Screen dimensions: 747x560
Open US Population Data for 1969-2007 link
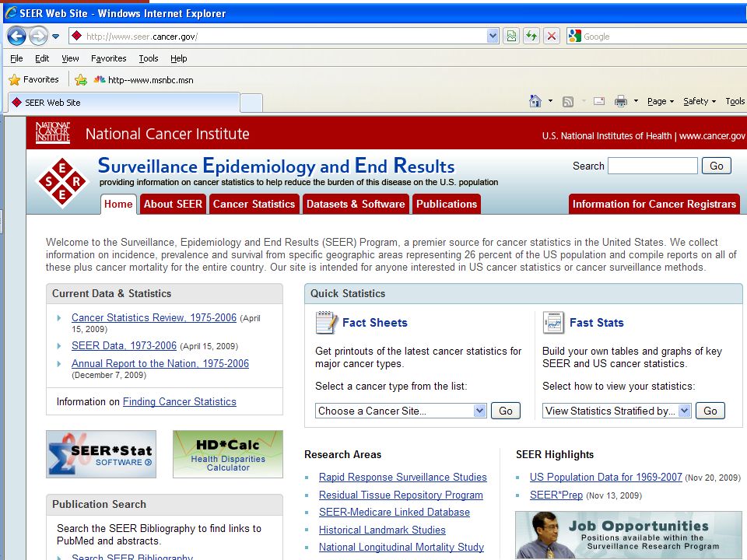point(606,477)
